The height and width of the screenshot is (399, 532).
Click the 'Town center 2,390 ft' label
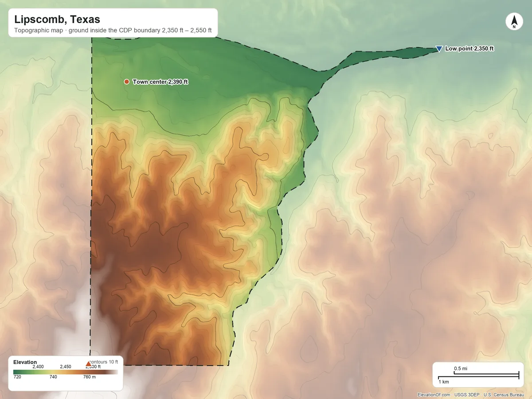160,82
